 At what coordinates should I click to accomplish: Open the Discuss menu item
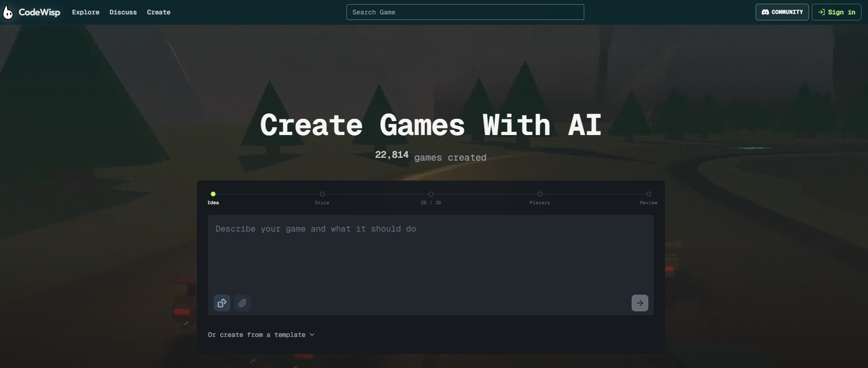tap(123, 12)
